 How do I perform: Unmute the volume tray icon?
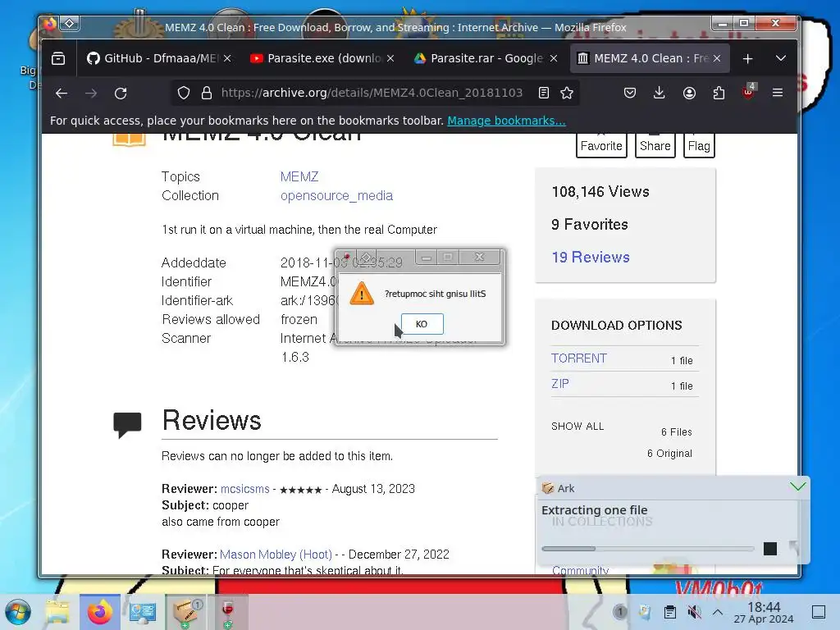(694, 611)
